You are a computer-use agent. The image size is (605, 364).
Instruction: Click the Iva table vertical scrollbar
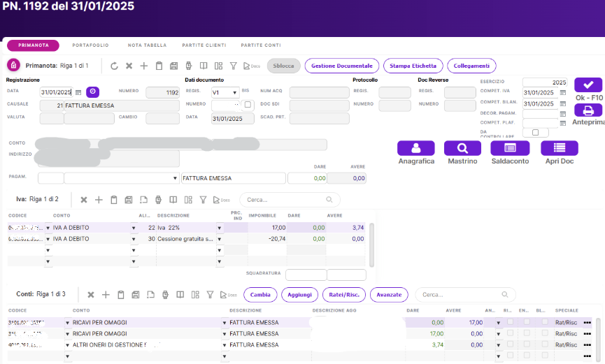[371, 245]
